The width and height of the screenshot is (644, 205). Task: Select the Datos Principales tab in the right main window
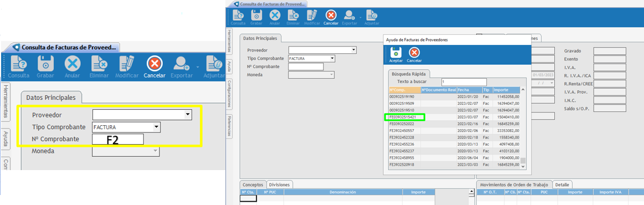260,38
